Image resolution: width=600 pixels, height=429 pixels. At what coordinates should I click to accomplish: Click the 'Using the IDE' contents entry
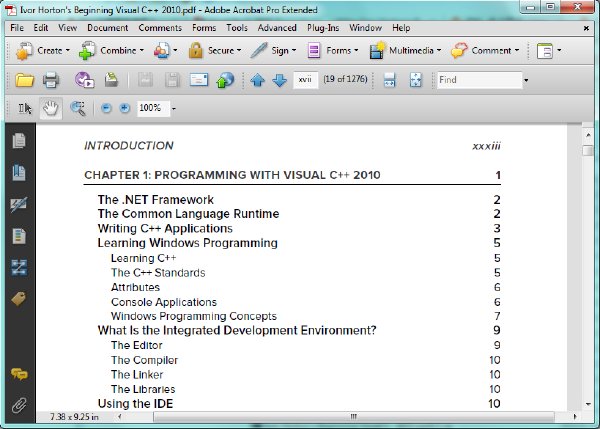tap(135, 404)
